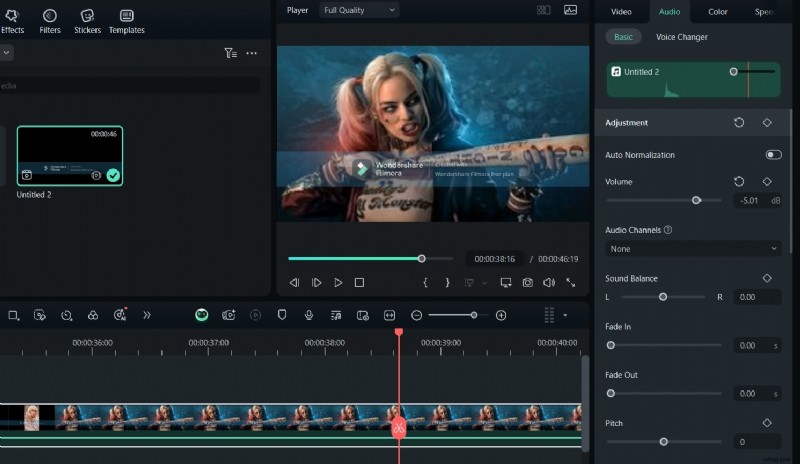Open the Templates panel
Viewport: 800px width, 464px height.
click(x=127, y=22)
